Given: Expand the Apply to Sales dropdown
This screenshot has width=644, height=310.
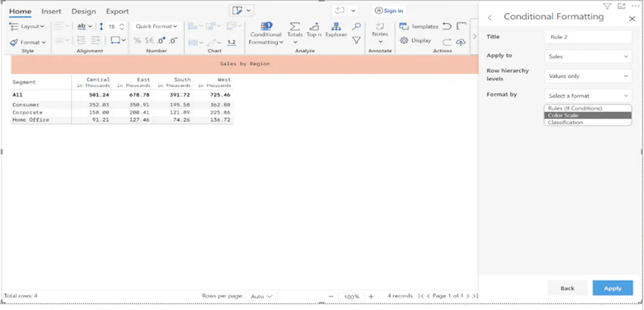Looking at the screenshot, I should click(588, 56).
